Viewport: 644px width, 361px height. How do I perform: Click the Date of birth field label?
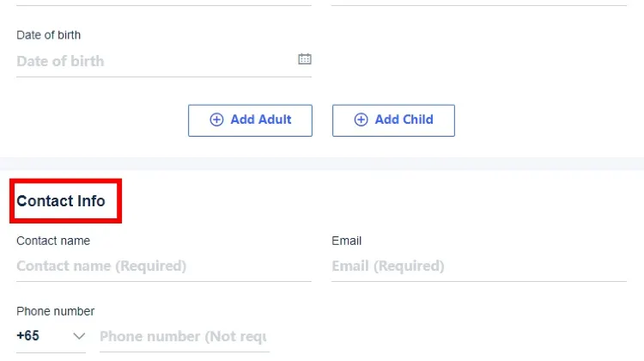[x=48, y=35]
